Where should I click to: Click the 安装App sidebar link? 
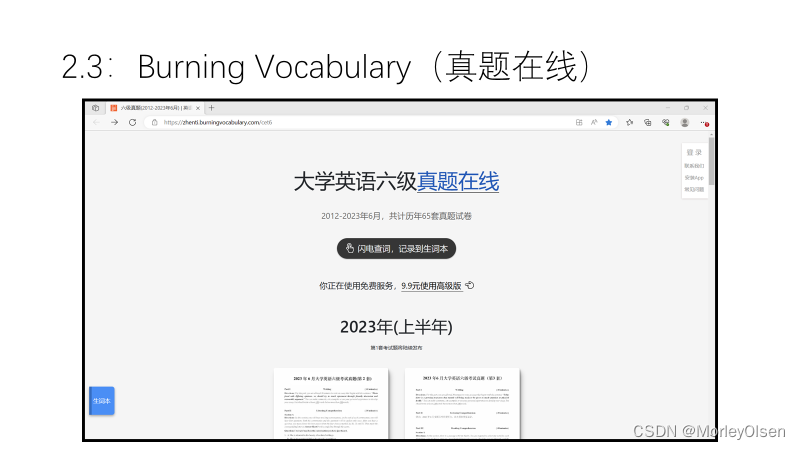pos(694,178)
